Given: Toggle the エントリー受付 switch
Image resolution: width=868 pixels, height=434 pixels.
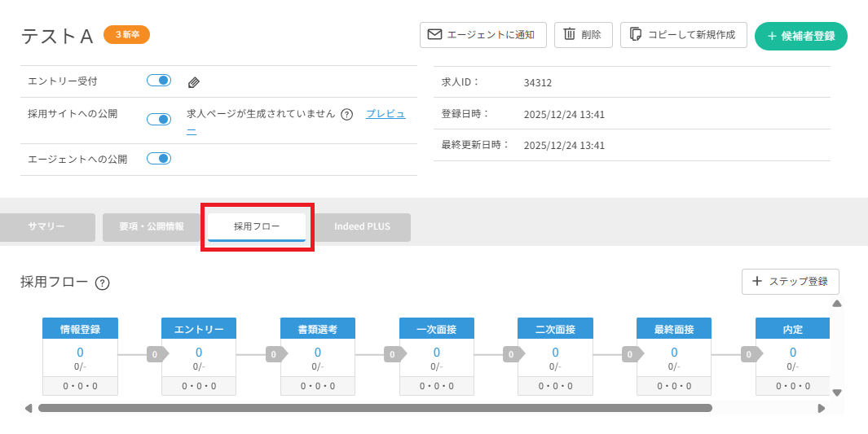Looking at the screenshot, I should pos(159,81).
